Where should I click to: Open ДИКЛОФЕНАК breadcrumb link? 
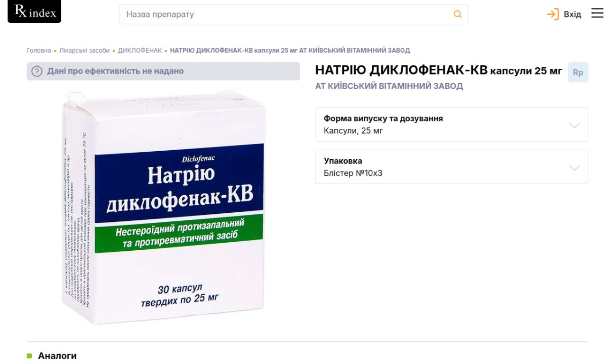click(x=140, y=50)
